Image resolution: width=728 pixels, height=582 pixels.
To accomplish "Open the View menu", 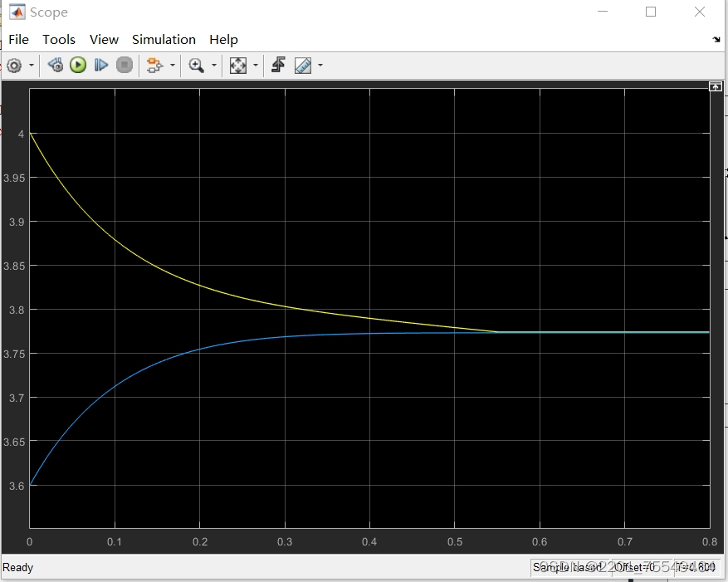I will click(x=104, y=40).
